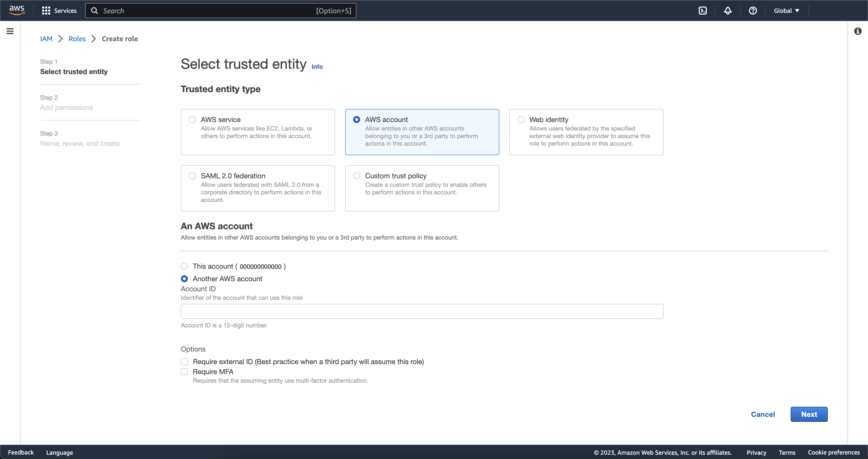Select SAML 2.0 federation option
Image resolution: width=868 pixels, height=459 pixels.
[x=258, y=188]
